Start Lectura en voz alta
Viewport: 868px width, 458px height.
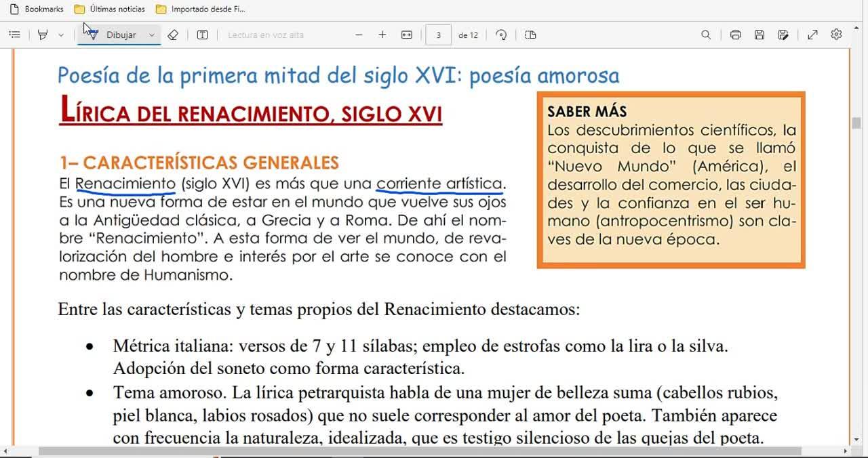(266, 35)
